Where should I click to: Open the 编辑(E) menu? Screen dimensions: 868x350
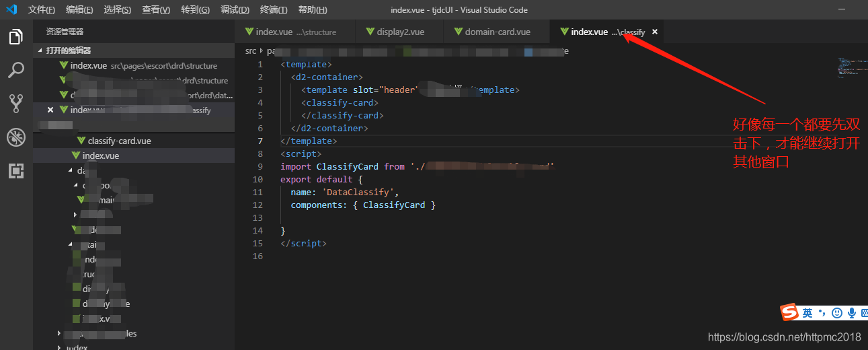coord(80,10)
